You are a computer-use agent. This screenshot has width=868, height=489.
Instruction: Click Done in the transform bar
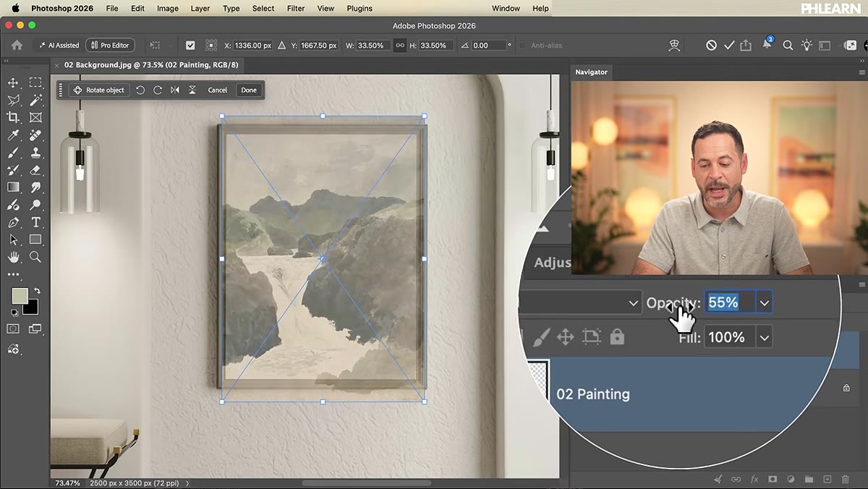(249, 90)
